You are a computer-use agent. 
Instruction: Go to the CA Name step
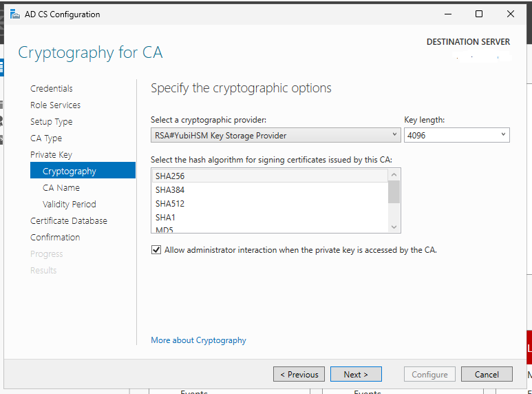(x=61, y=188)
